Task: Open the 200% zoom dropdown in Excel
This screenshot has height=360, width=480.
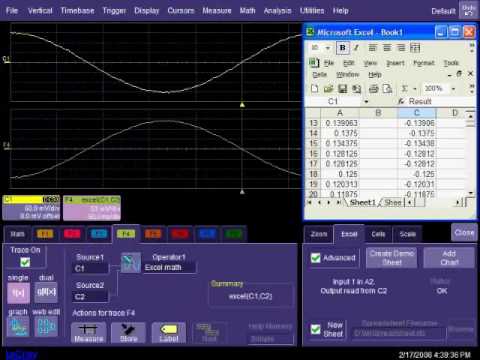Action: coord(453,89)
